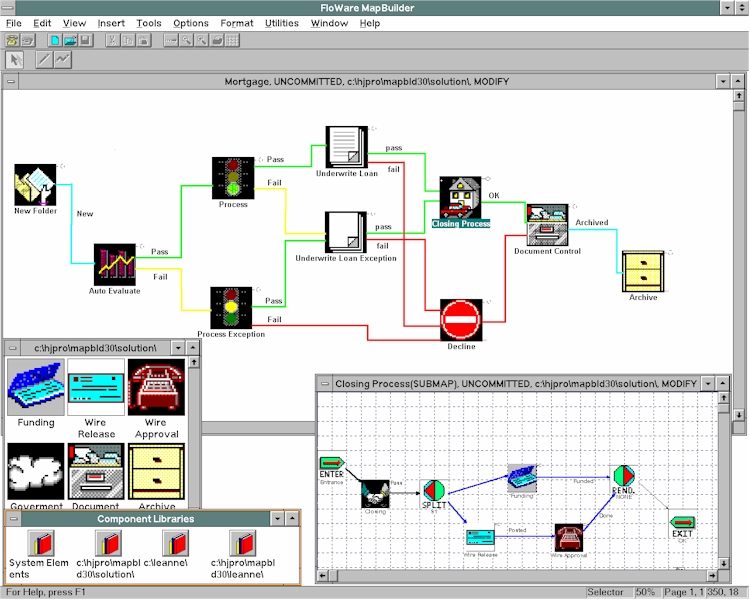Image resolution: width=750 pixels, height=600 pixels.
Task: Click Mortgage map vertical scrollbar up arrow
Action: point(739,95)
